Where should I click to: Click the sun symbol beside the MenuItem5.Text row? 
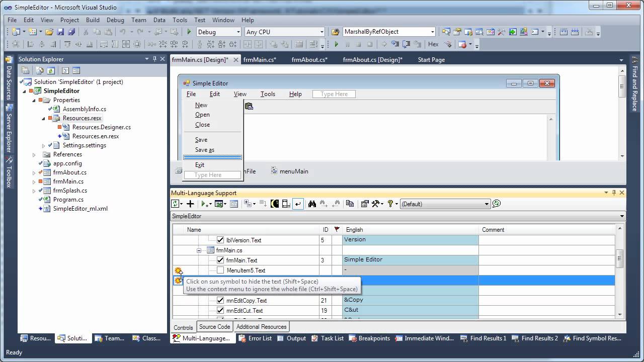click(178, 270)
